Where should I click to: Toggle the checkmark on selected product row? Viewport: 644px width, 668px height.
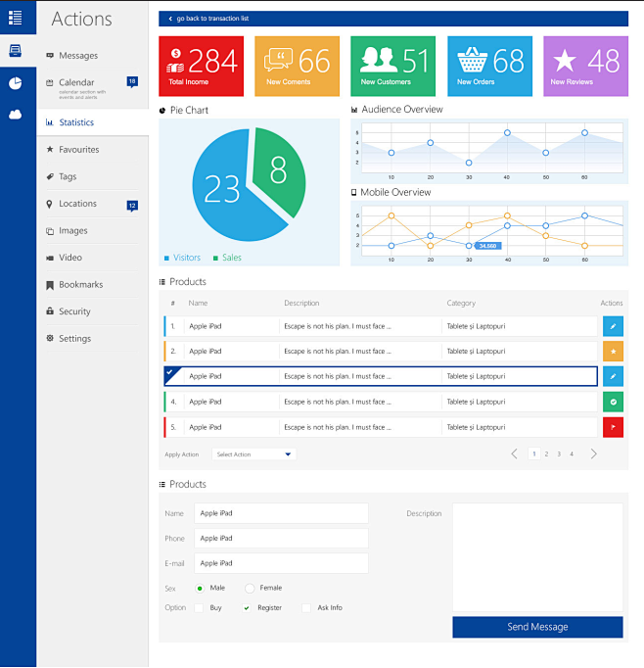[x=170, y=372]
